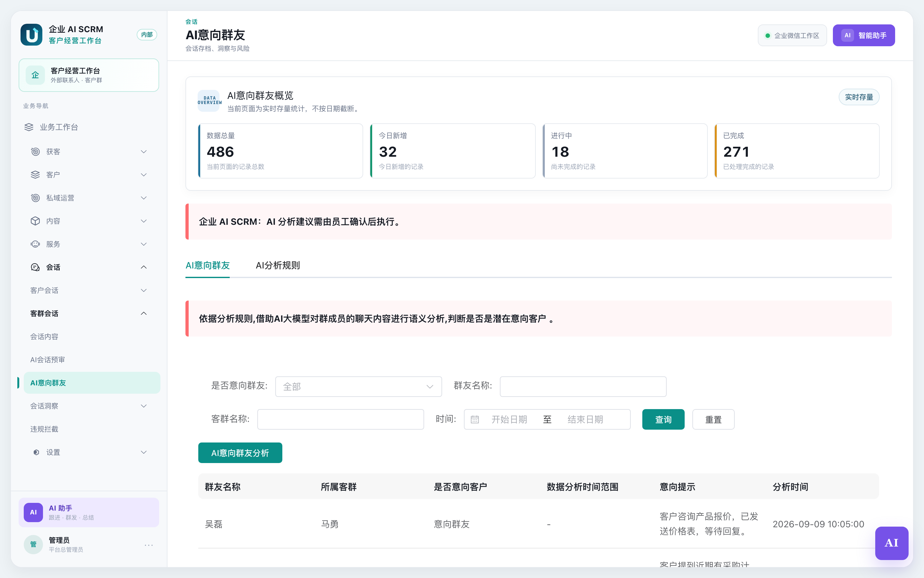Screen dimensions: 924x578
Task: Click the 客户 stack icon
Action: (x=35, y=175)
